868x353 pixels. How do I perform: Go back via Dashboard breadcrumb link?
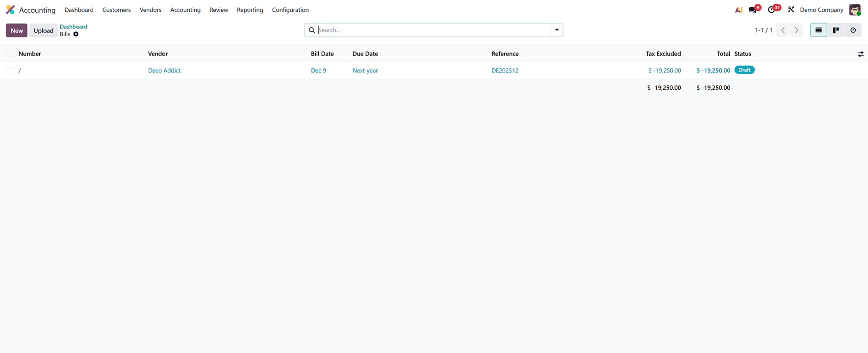(x=74, y=26)
